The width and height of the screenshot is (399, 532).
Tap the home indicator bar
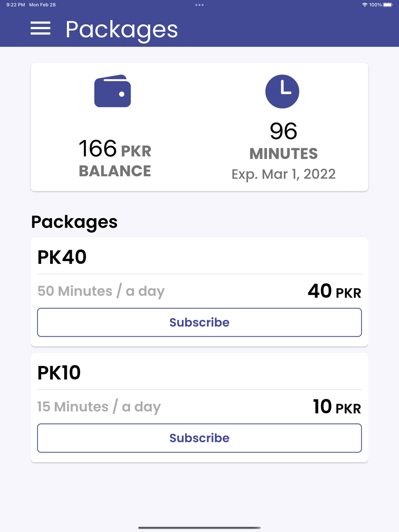[199, 528]
